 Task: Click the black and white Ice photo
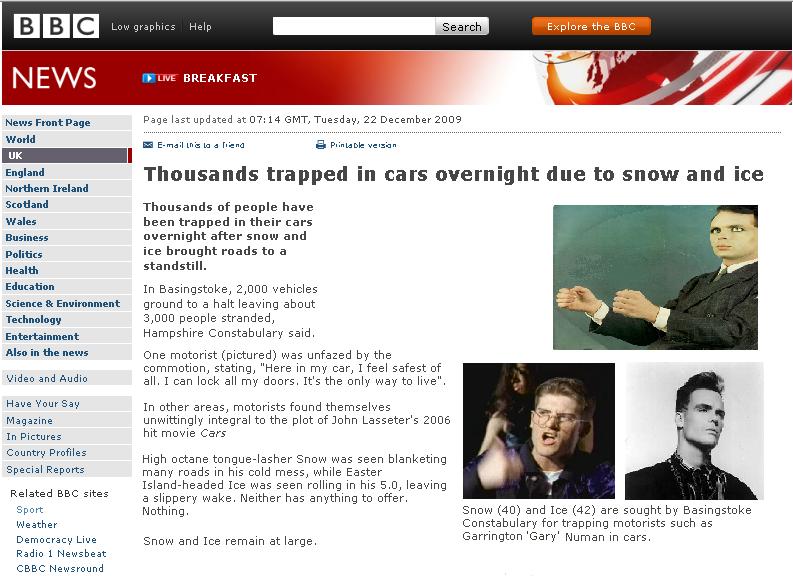[x=694, y=431]
